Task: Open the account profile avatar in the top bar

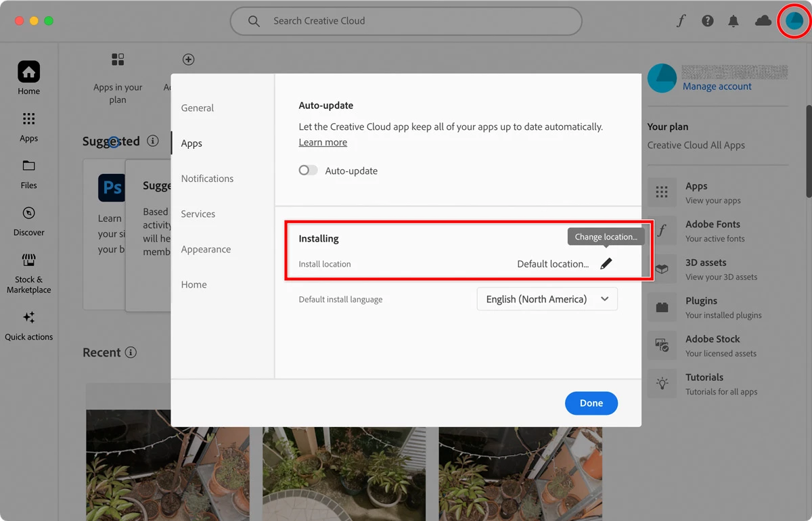Action: (794, 21)
